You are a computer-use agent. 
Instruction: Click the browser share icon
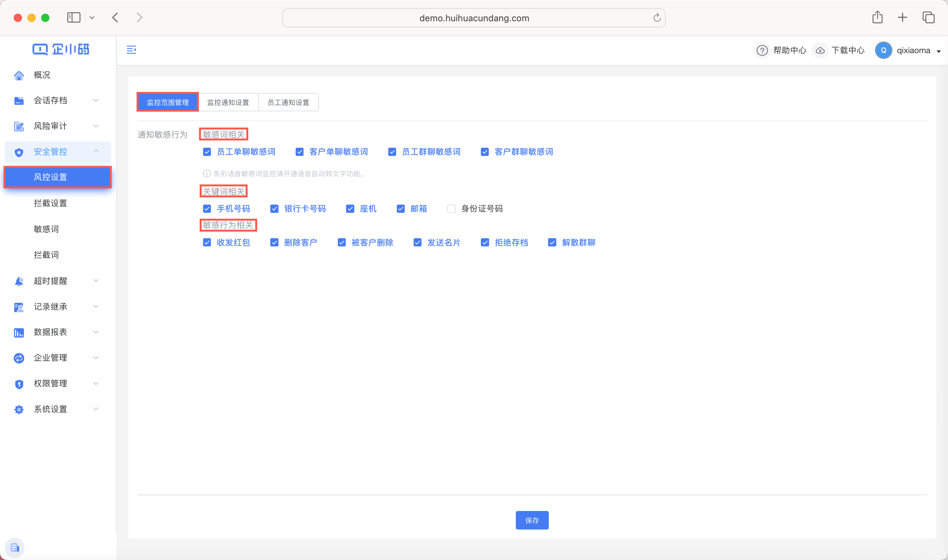[877, 17]
